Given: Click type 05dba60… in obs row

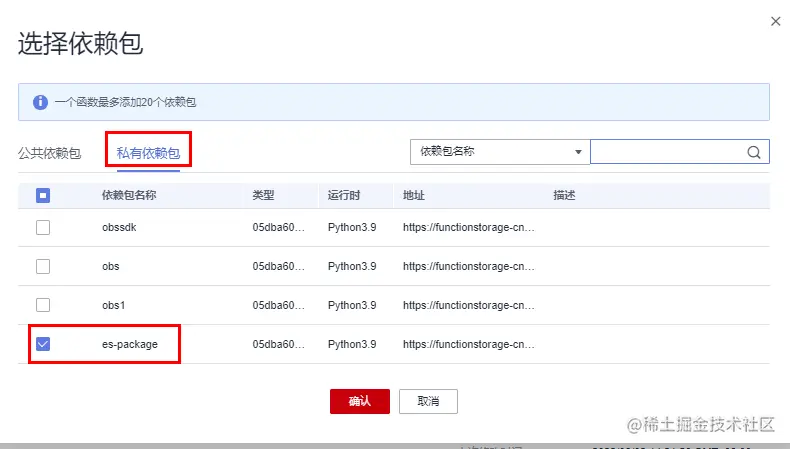Looking at the screenshot, I should pos(279,266).
